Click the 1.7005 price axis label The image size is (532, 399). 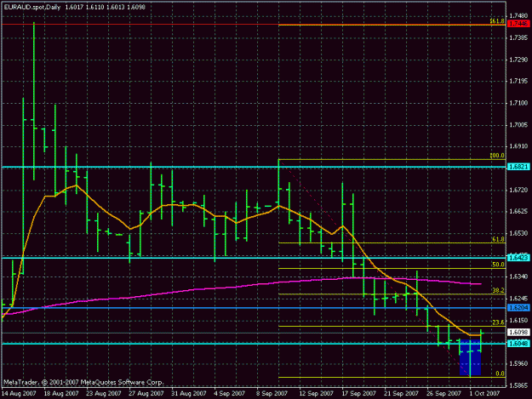click(x=518, y=125)
